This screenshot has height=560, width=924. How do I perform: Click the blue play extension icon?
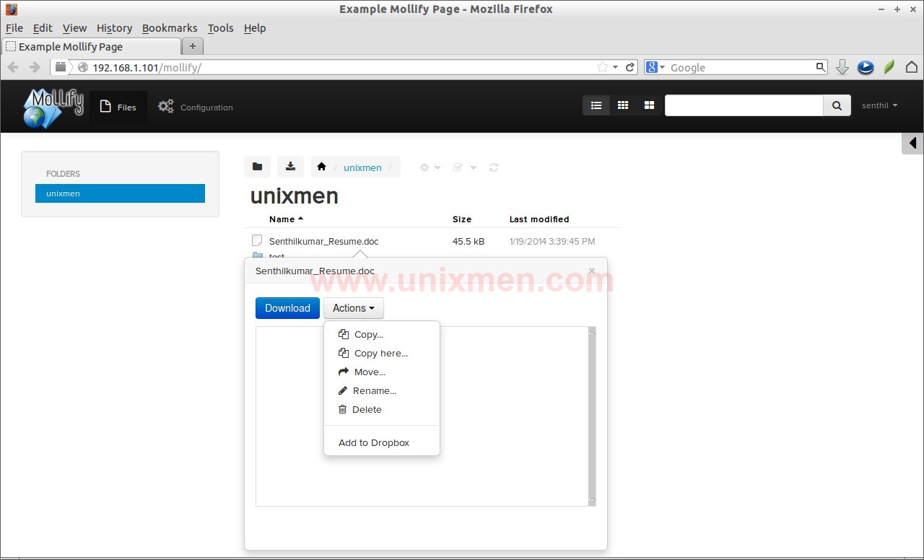tap(866, 67)
